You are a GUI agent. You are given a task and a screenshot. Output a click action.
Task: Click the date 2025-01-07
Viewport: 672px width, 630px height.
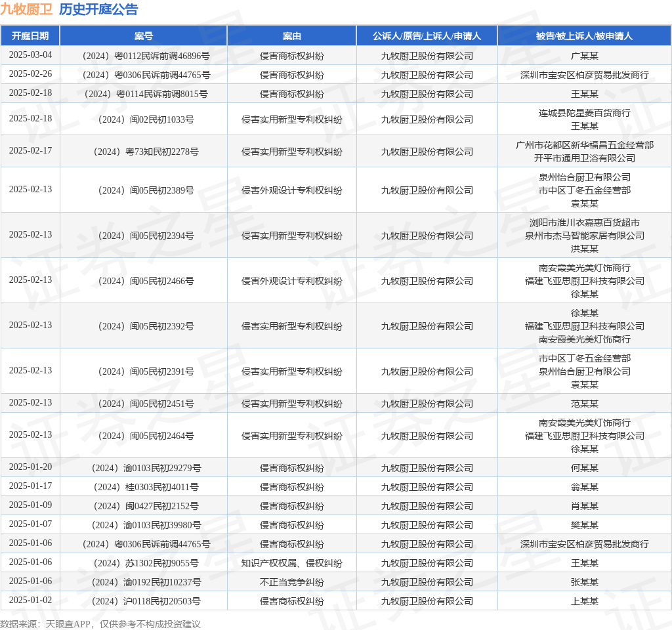[30, 524]
